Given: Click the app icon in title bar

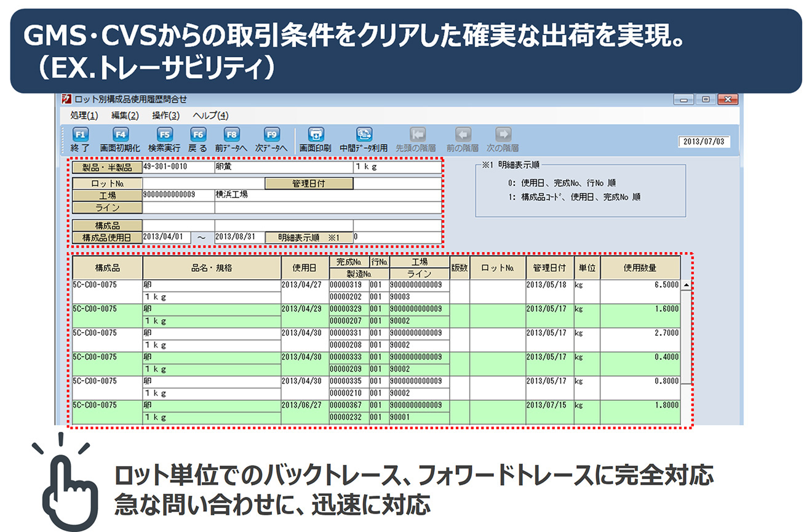Looking at the screenshot, I should click(x=66, y=99).
